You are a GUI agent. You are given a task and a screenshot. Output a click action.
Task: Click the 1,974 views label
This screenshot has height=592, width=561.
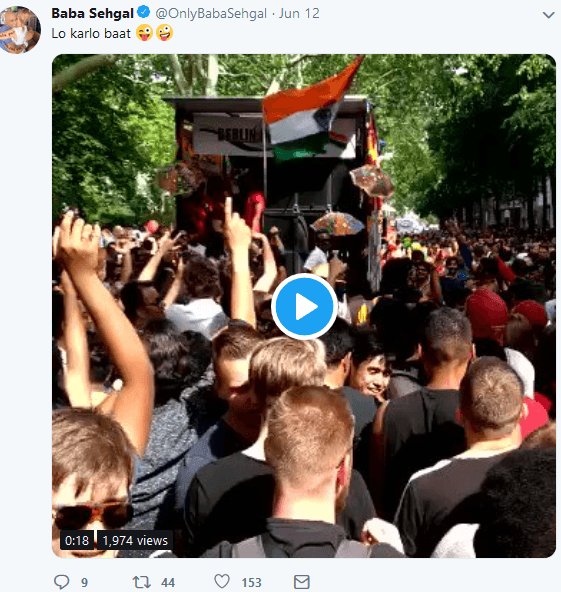click(x=135, y=540)
